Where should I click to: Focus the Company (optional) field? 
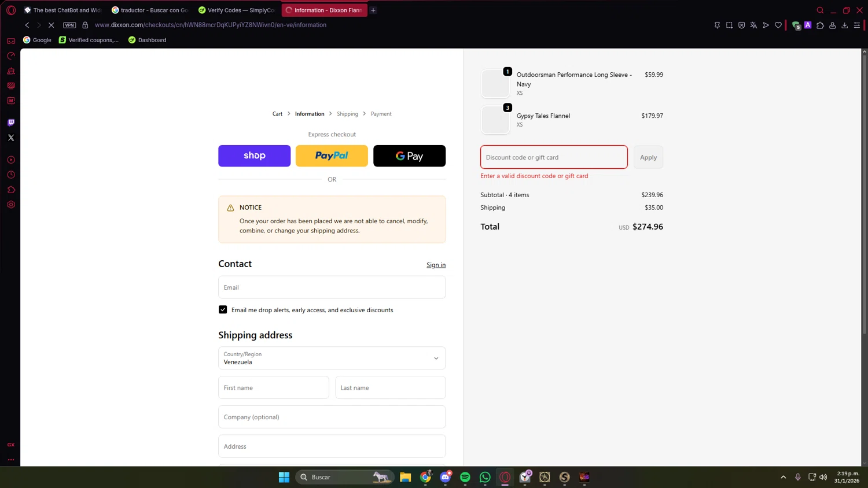pos(332,417)
